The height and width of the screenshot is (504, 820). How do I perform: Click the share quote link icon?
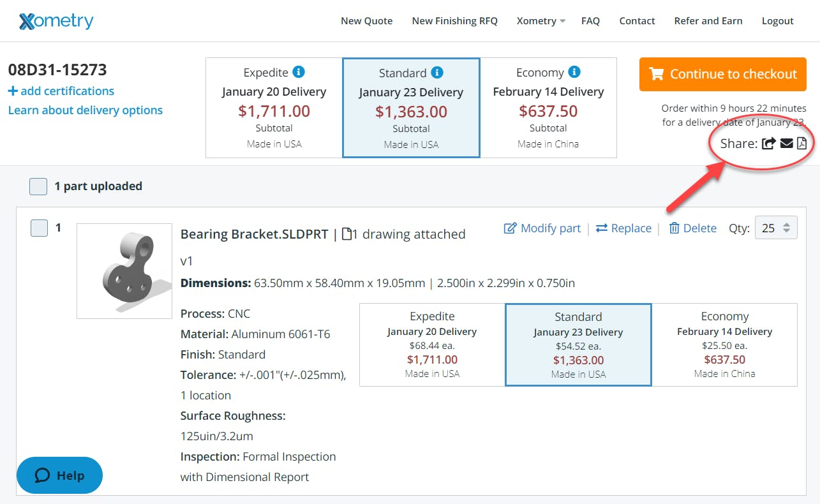pos(768,144)
